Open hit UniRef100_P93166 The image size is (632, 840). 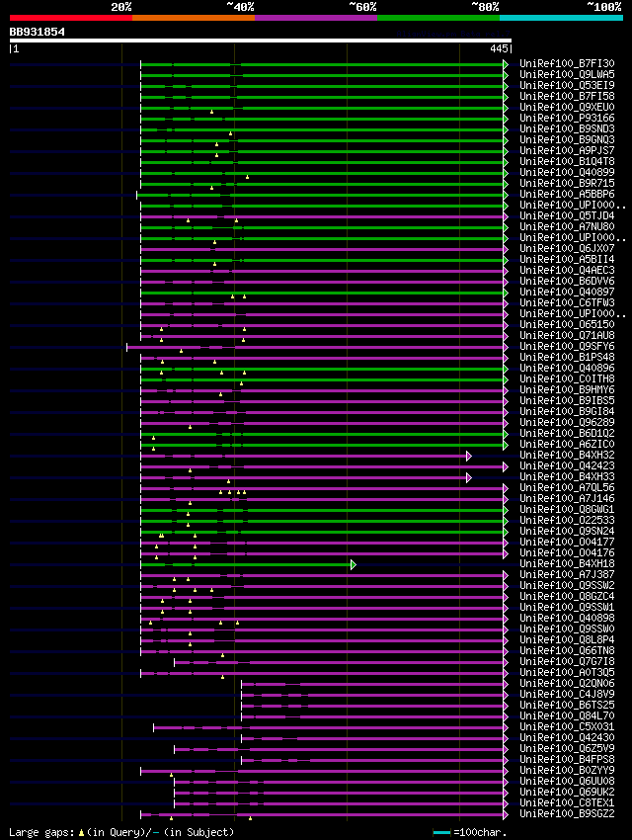coord(567,118)
